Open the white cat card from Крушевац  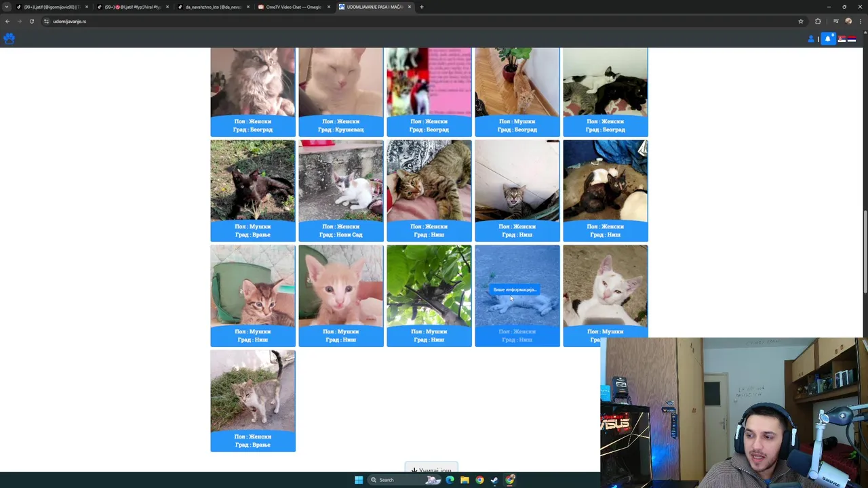click(341, 91)
